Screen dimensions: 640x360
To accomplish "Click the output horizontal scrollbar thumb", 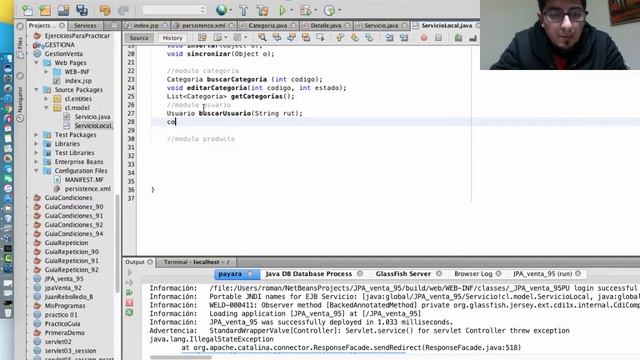I will [181, 358].
